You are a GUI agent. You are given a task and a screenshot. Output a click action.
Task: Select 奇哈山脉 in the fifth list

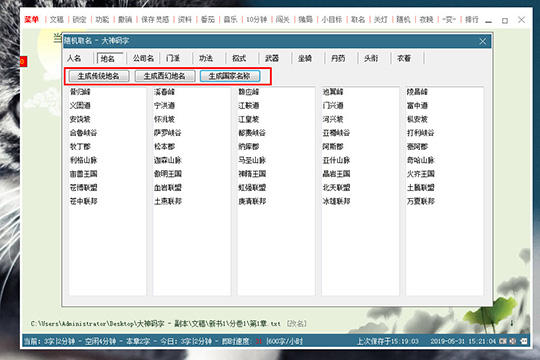[421, 160]
